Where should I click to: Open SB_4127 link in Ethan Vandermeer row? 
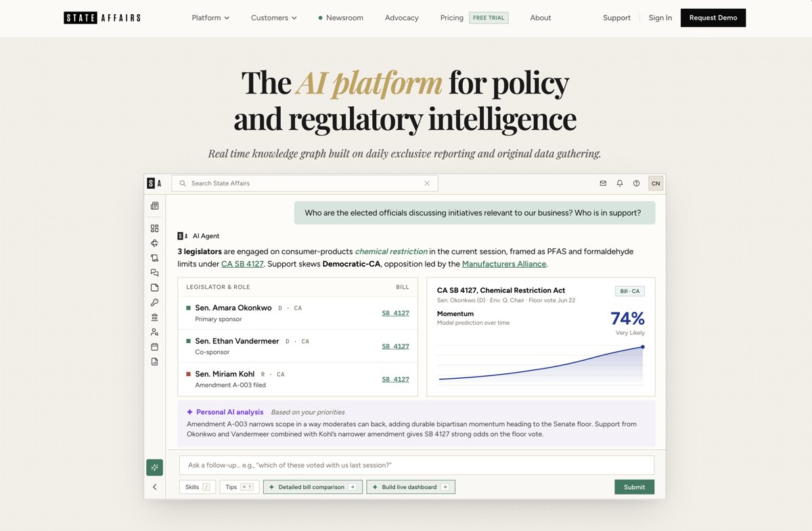[x=396, y=346]
